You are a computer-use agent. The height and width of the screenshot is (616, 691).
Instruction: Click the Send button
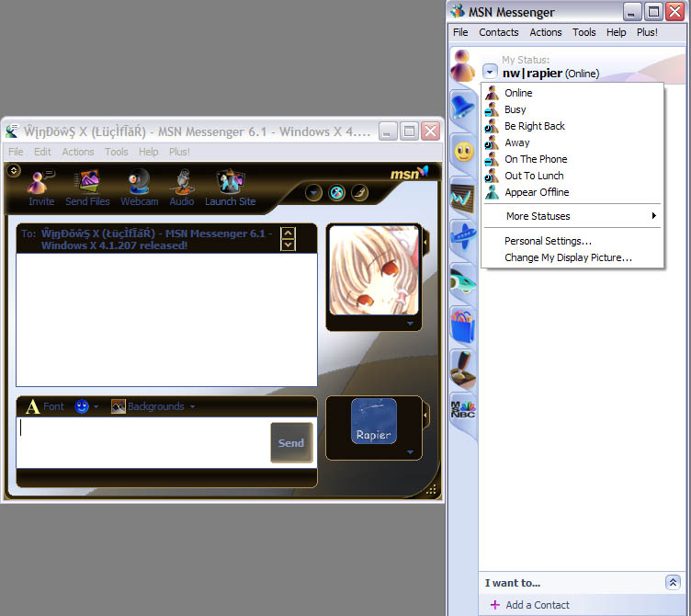[291, 443]
